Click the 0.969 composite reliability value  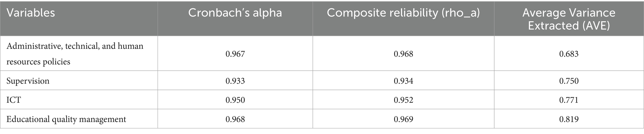[403, 119]
